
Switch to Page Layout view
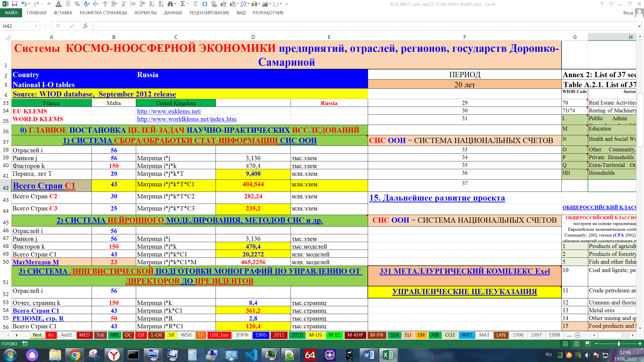tap(577, 344)
